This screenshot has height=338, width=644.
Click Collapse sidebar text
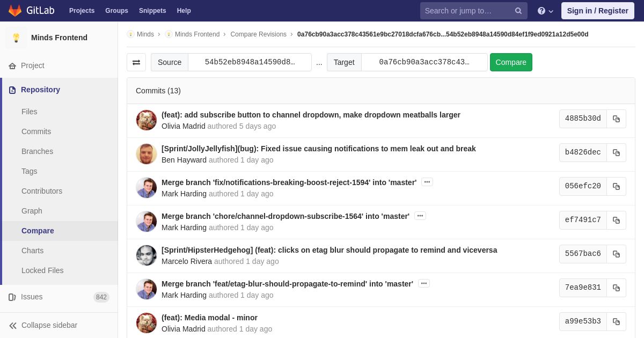click(x=49, y=325)
